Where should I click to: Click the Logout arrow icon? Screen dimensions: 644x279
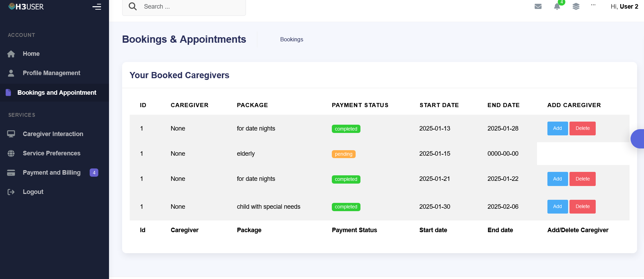tap(11, 192)
